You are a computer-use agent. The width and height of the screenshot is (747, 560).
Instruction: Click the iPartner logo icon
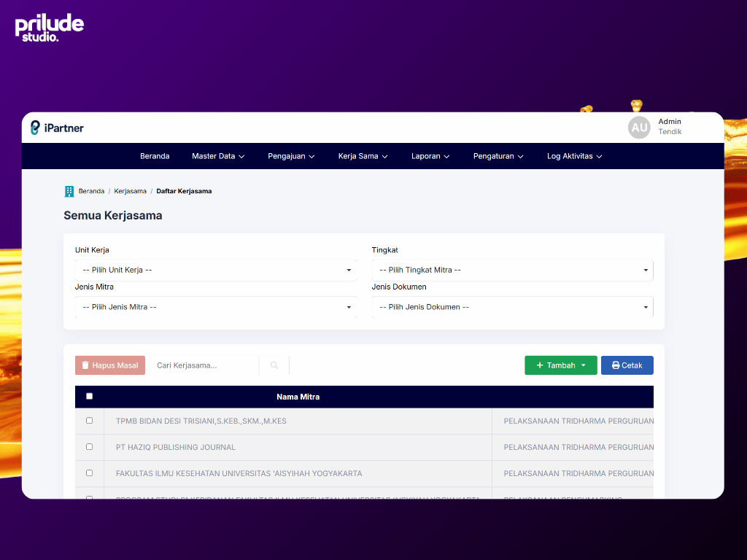(x=35, y=128)
